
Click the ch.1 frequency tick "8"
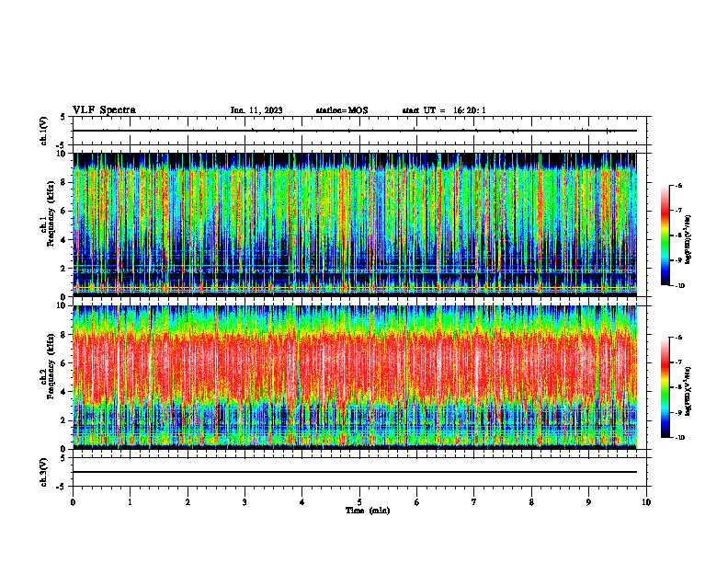[64, 182]
